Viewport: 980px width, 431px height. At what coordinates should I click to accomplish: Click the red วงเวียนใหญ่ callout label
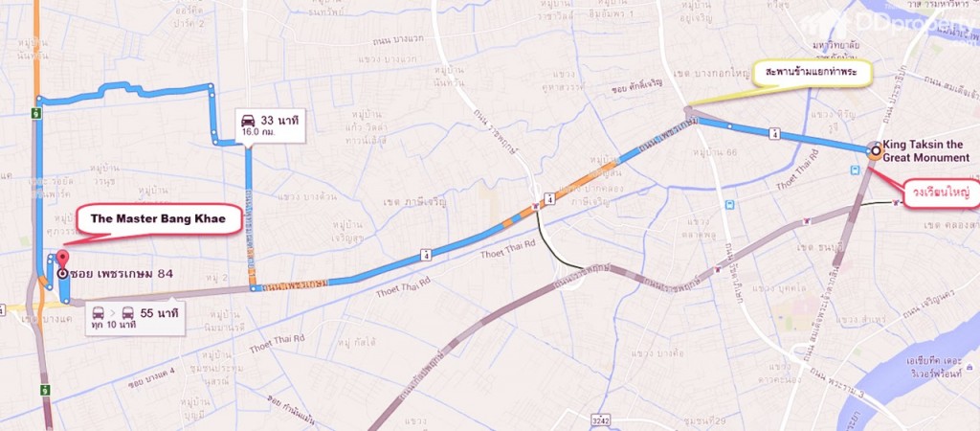point(942,193)
